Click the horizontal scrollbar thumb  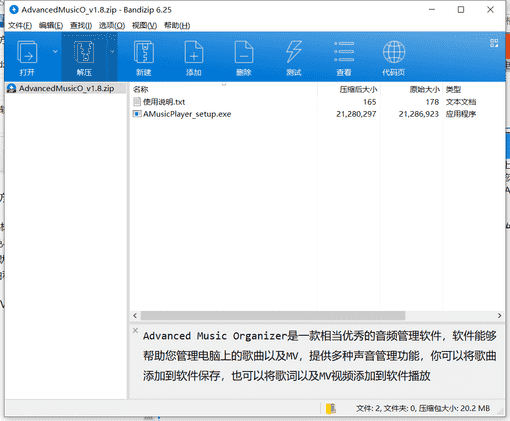[x=273, y=315]
